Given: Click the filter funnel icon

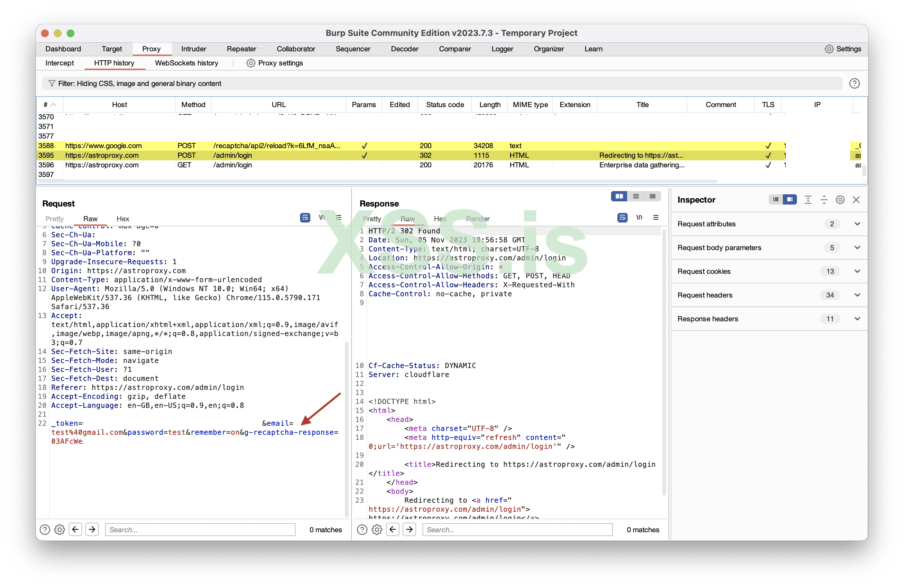Looking at the screenshot, I should (x=52, y=83).
